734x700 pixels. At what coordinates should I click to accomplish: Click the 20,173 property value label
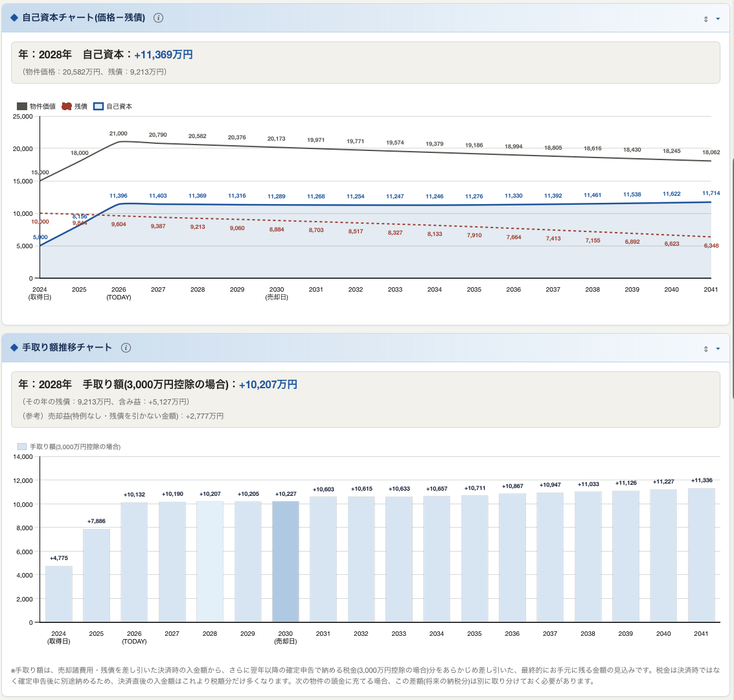pos(277,139)
